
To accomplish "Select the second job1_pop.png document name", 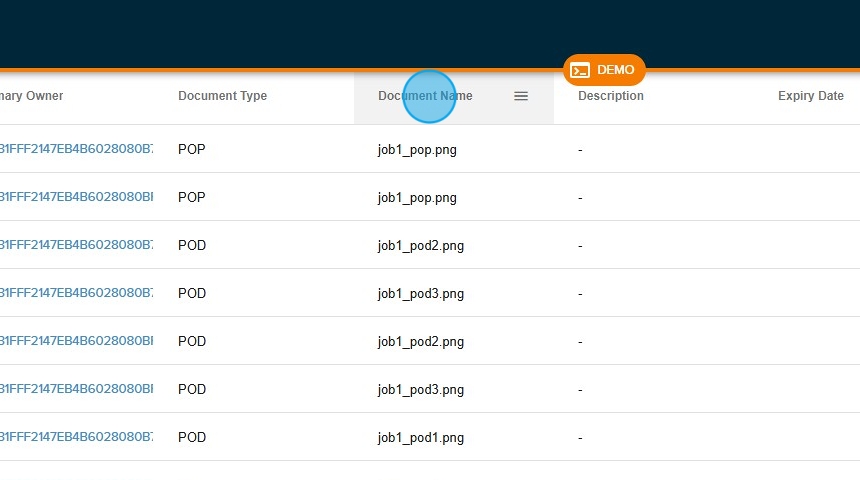I will [417, 197].
